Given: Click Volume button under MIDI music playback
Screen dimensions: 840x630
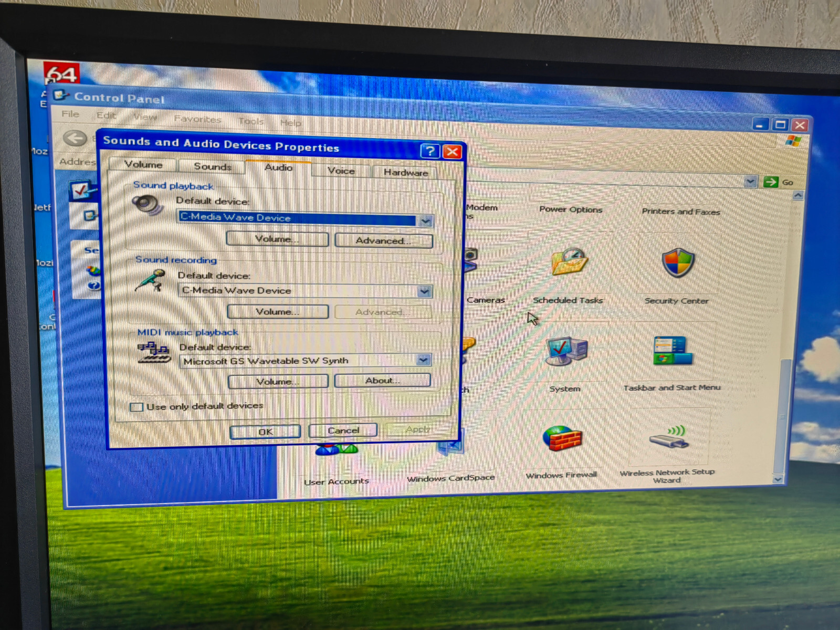Looking at the screenshot, I should coord(278,381).
